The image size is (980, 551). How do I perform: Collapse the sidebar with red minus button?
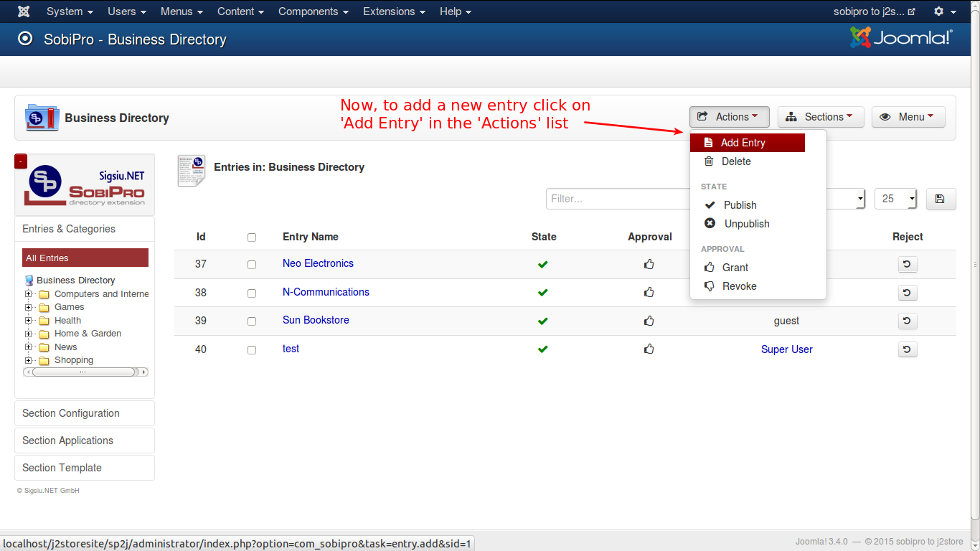point(21,161)
